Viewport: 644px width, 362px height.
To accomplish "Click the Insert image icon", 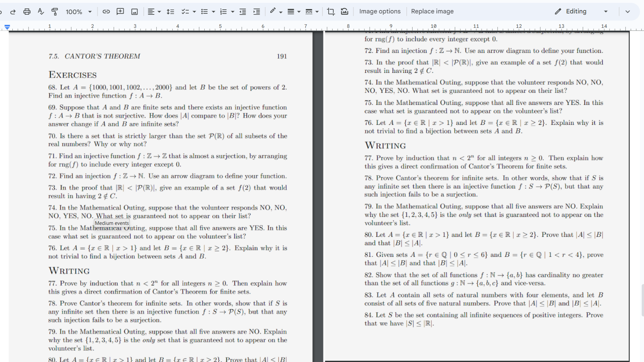I will [135, 12].
